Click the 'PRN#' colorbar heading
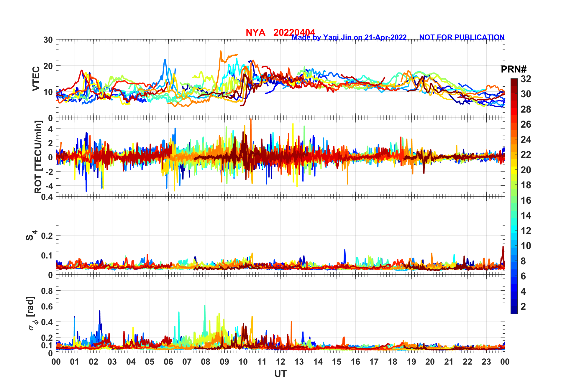The width and height of the screenshot is (561, 392). (514, 69)
